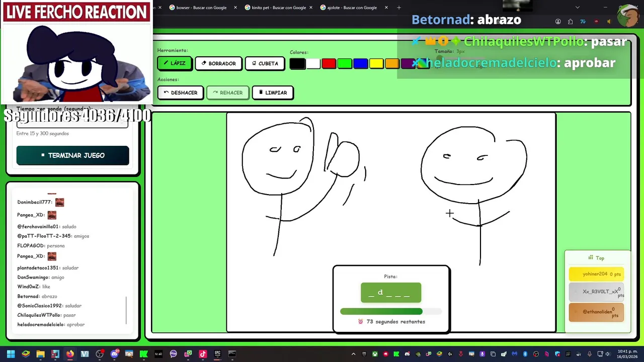644x362 pixels.
Task: Open the Windows Start menu
Action: click(11, 354)
